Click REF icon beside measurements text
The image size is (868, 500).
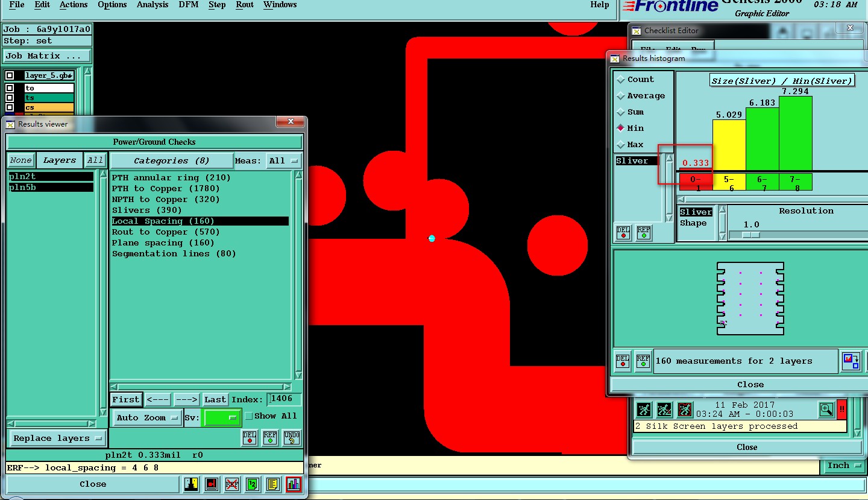pyautogui.click(x=643, y=361)
